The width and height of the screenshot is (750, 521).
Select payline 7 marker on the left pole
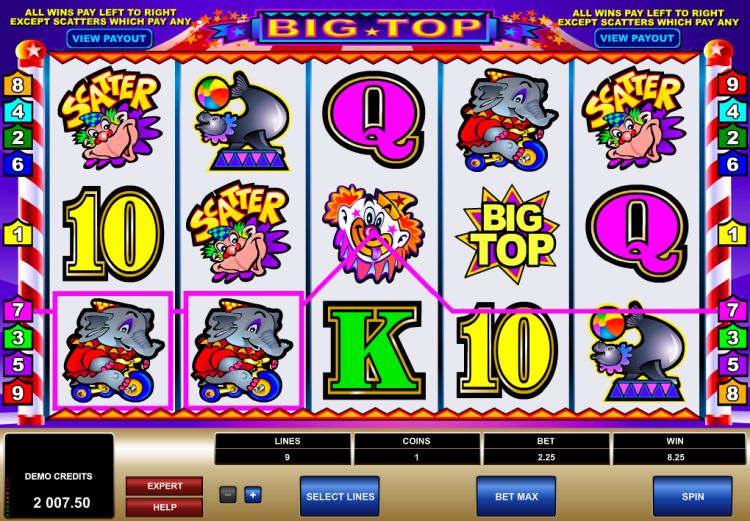click(x=18, y=310)
